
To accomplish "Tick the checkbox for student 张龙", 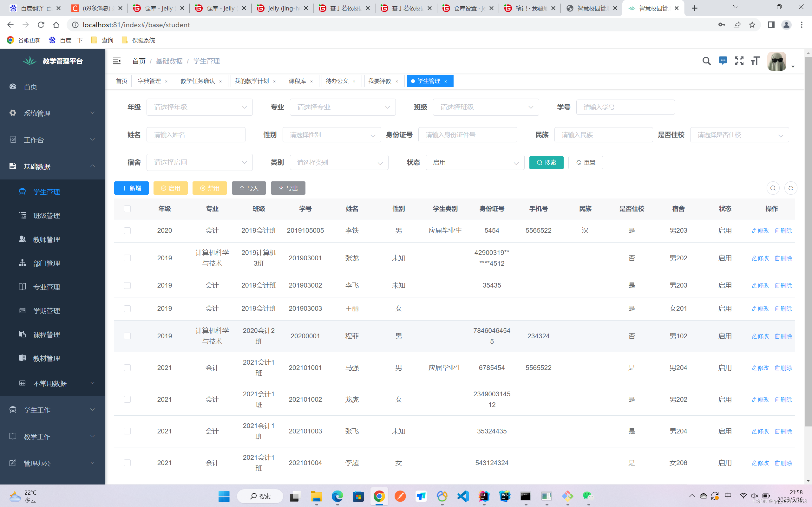I will [127, 258].
